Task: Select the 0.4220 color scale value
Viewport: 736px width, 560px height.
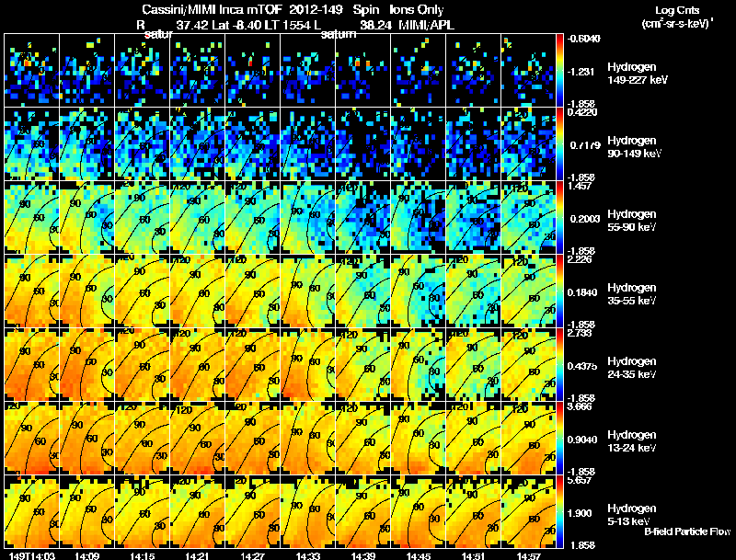Action: tap(582, 112)
